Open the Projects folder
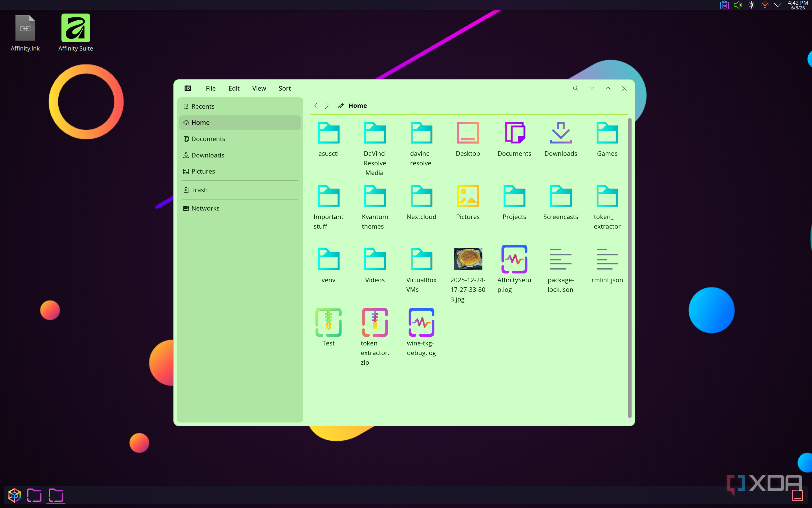This screenshot has width=812, height=508. coord(514,202)
